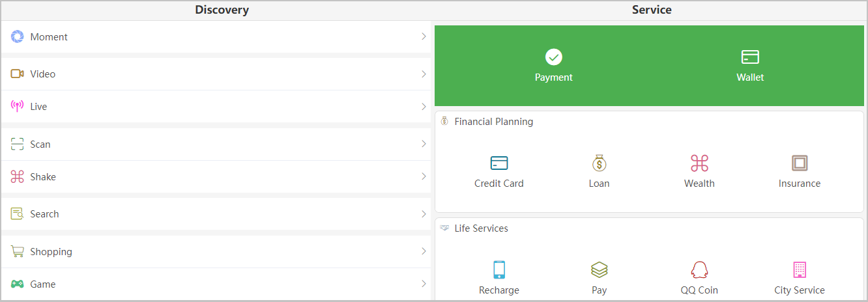This screenshot has width=868, height=302.
Task: Expand the Moment row chevron
Action: point(424,36)
